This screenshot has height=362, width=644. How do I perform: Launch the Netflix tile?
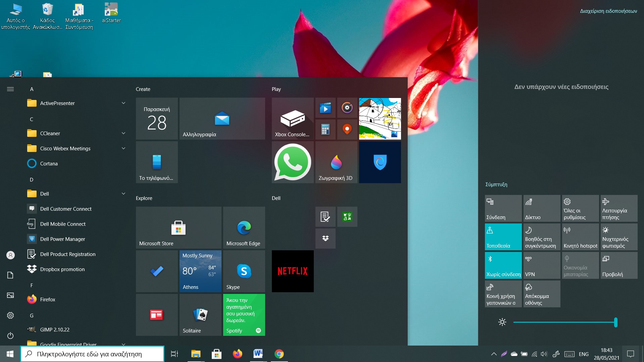click(293, 271)
